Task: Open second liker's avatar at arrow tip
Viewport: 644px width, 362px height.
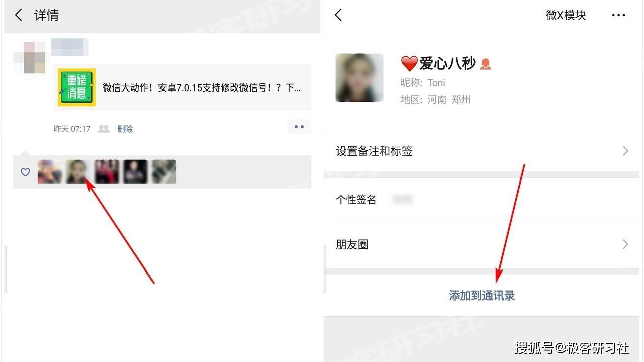Action: (78, 171)
